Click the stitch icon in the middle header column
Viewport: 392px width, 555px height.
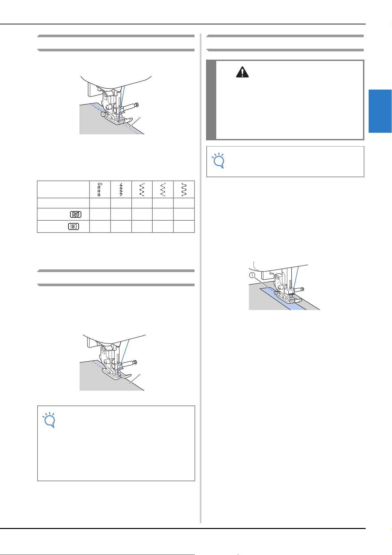coord(142,189)
